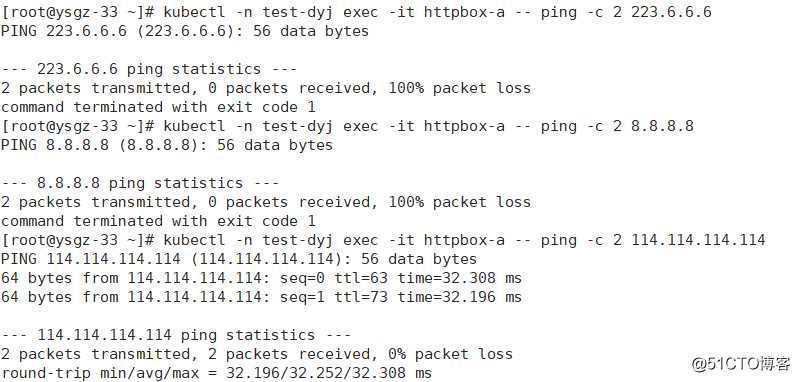Click the '8.8.8.8 ping statistics' header
Viewport: 800px width, 382px height.
point(140,183)
